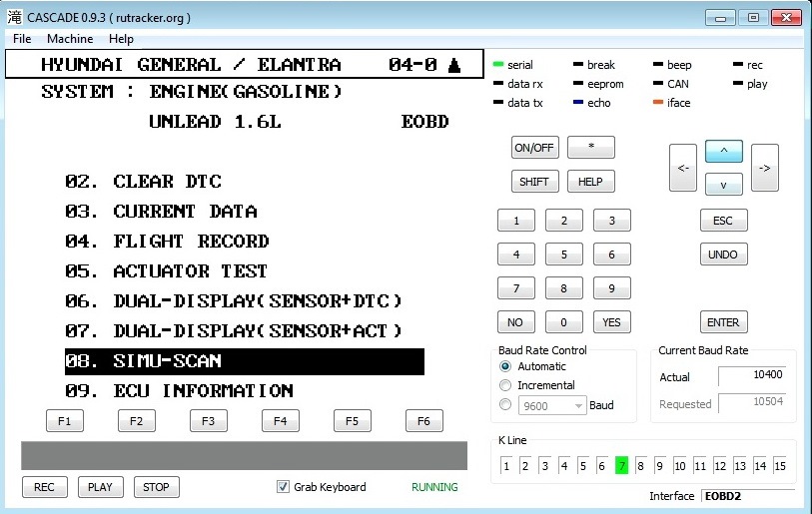The height and width of the screenshot is (514, 812).
Task: Click the STOP button
Action: [x=157, y=487]
